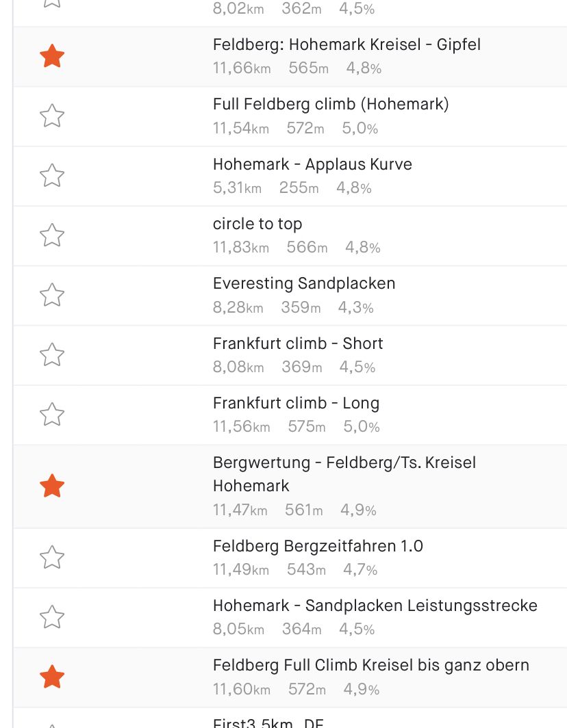The height and width of the screenshot is (728, 567).
Task: Star the Frankfurt climb - Short segment
Action: tap(52, 355)
